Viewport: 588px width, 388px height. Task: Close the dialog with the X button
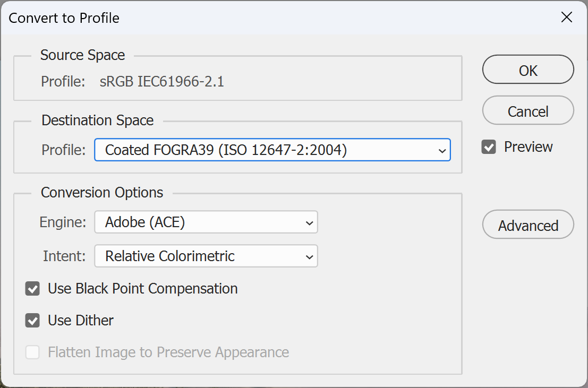[567, 17]
